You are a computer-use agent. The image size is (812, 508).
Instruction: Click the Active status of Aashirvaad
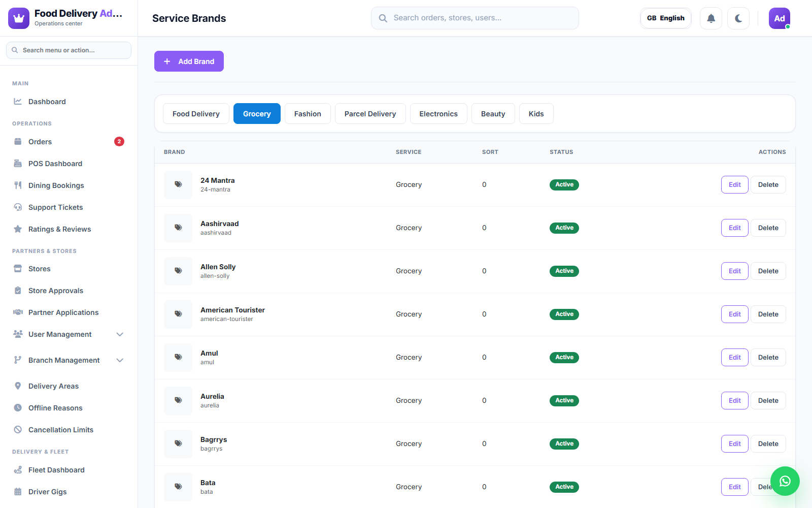click(564, 228)
